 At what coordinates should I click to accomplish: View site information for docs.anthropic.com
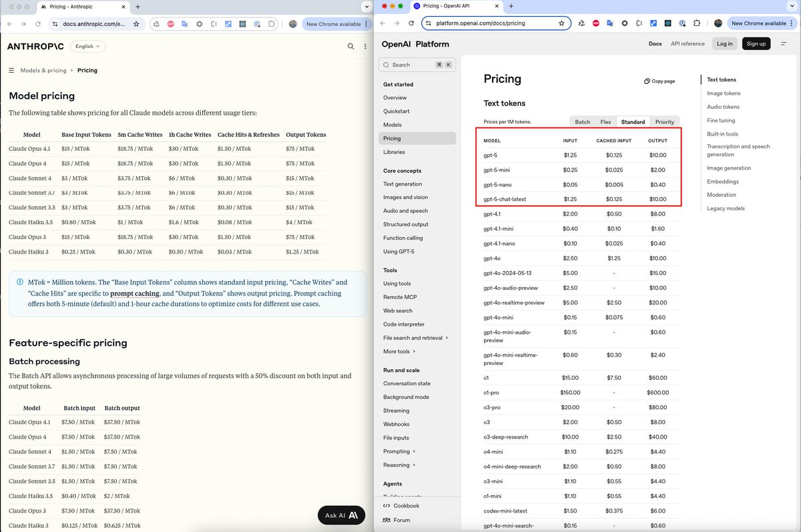[56, 24]
